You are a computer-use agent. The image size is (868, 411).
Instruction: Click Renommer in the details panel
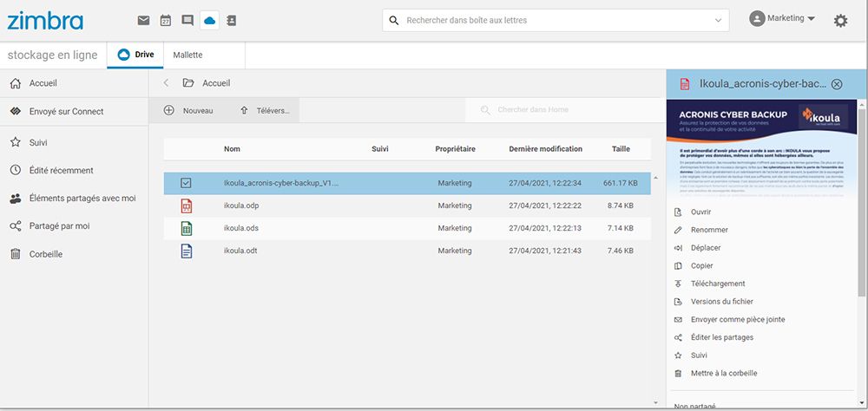pos(709,230)
